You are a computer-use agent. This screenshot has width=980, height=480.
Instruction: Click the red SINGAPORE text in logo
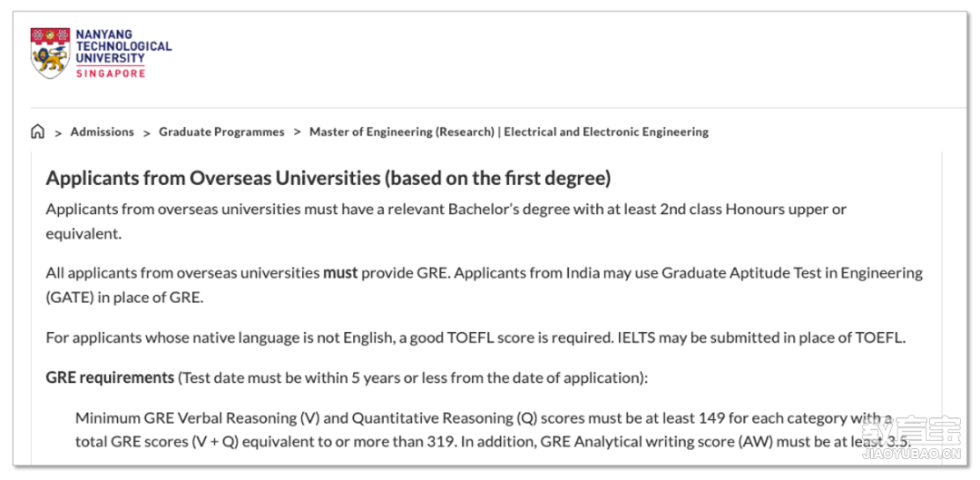111,73
